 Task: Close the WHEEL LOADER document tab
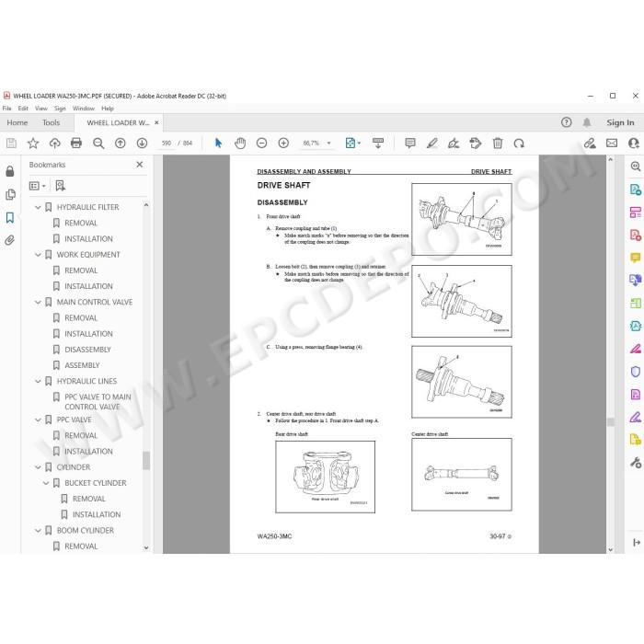coord(156,122)
